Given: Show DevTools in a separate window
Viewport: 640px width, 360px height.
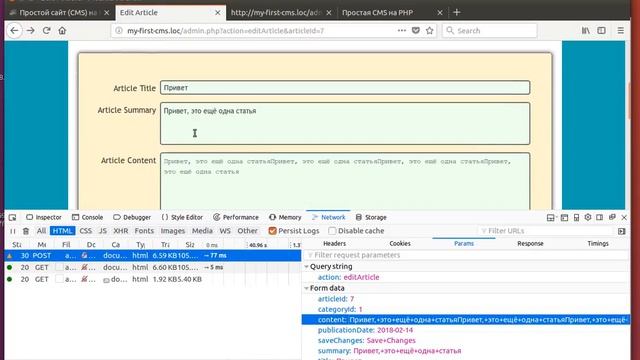Looking at the screenshot, I should point(612,218).
